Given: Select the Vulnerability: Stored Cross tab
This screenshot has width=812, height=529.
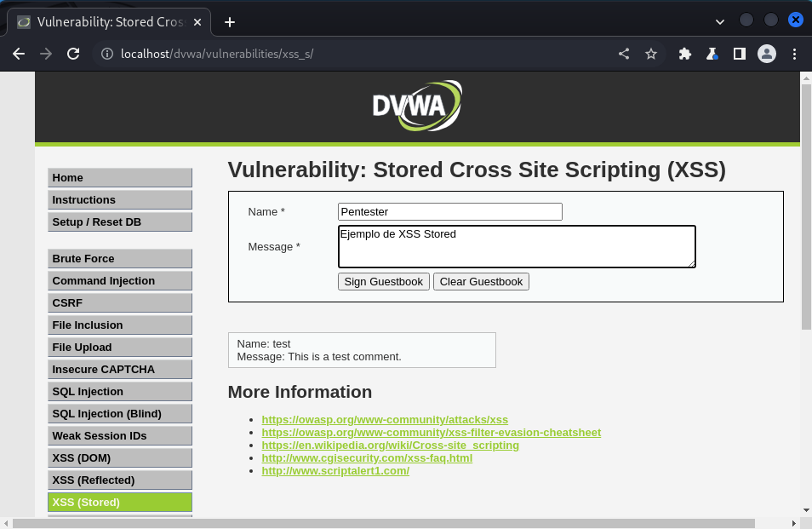Looking at the screenshot, I should pyautogui.click(x=109, y=22).
